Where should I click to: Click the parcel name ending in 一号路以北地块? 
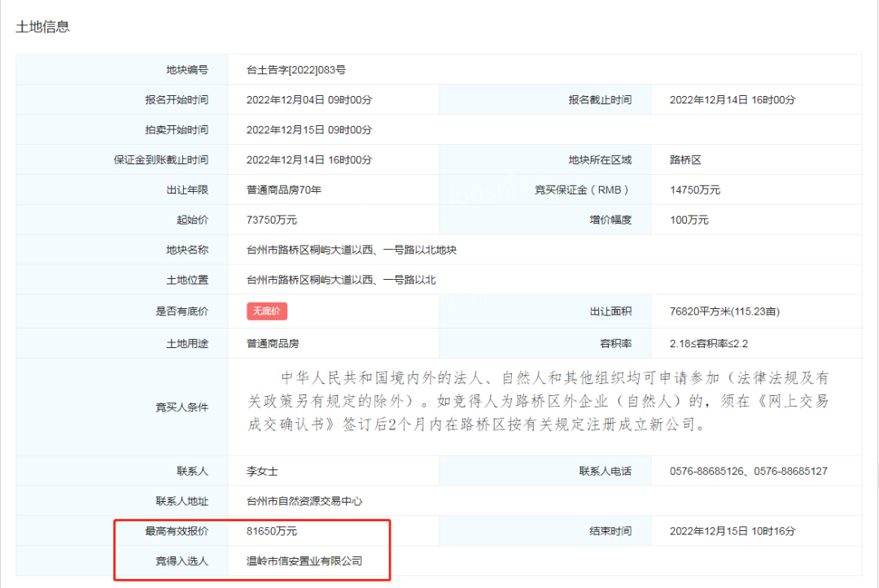[x=352, y=250]
